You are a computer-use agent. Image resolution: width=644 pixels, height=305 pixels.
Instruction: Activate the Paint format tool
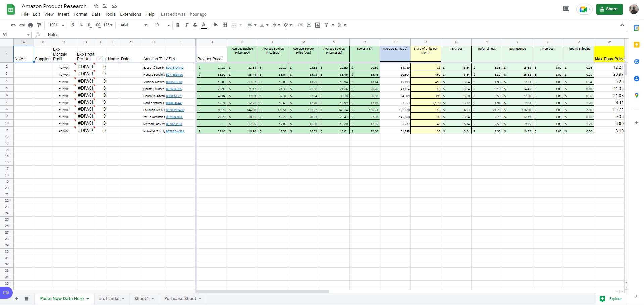coord(39,25)
